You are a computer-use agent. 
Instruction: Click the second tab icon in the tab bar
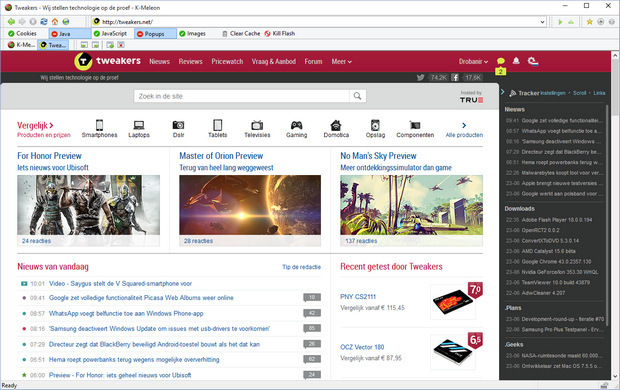pos(95,45)
